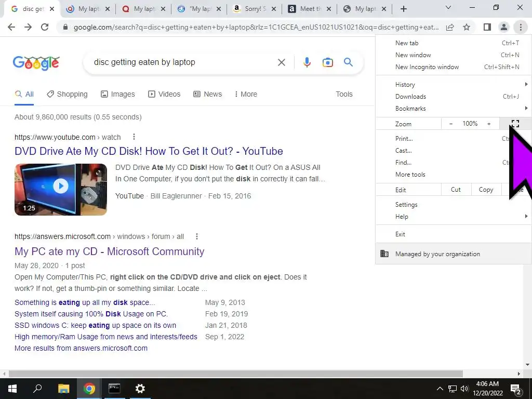Submit search with the magnifier icon
This screenshot has height=399, width=532.
(x=348, y=62)
